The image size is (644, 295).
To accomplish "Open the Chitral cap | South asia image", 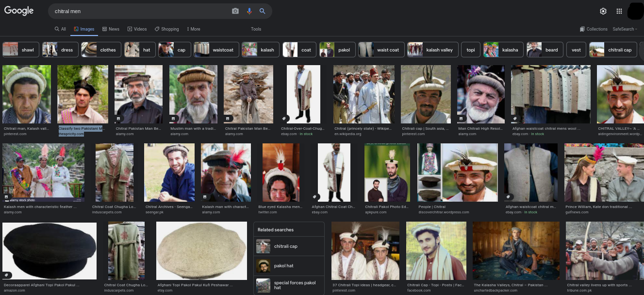I will coord(426,94).
